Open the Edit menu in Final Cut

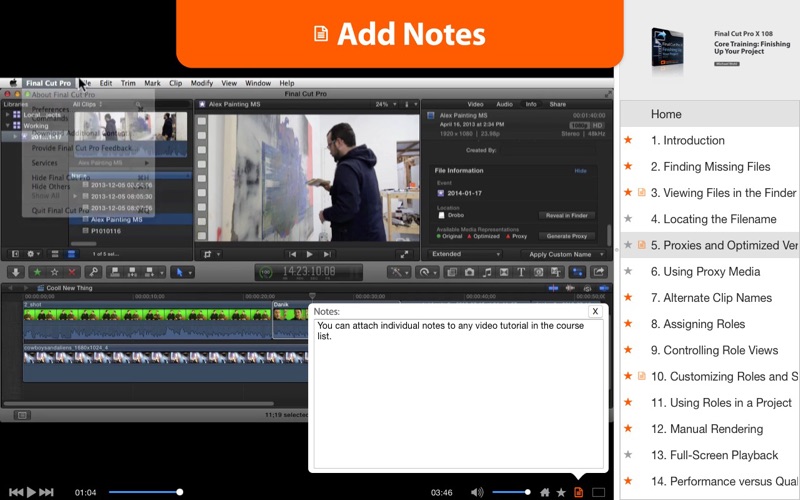106,83
